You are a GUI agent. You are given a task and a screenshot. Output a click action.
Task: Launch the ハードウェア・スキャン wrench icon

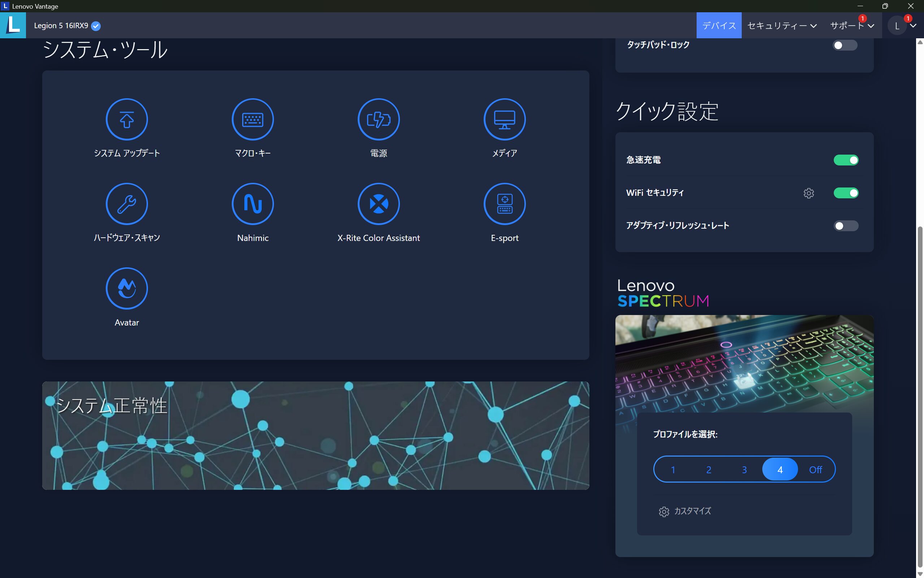[x=127, y=204]
